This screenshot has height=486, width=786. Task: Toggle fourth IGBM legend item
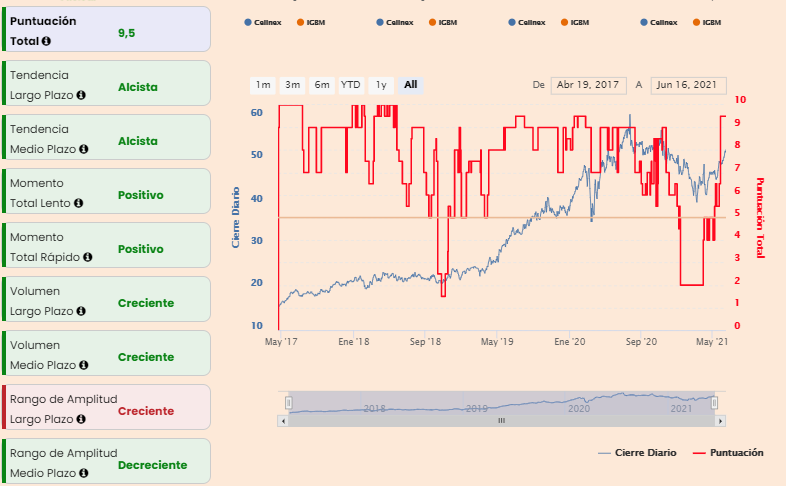pos(707,23)
